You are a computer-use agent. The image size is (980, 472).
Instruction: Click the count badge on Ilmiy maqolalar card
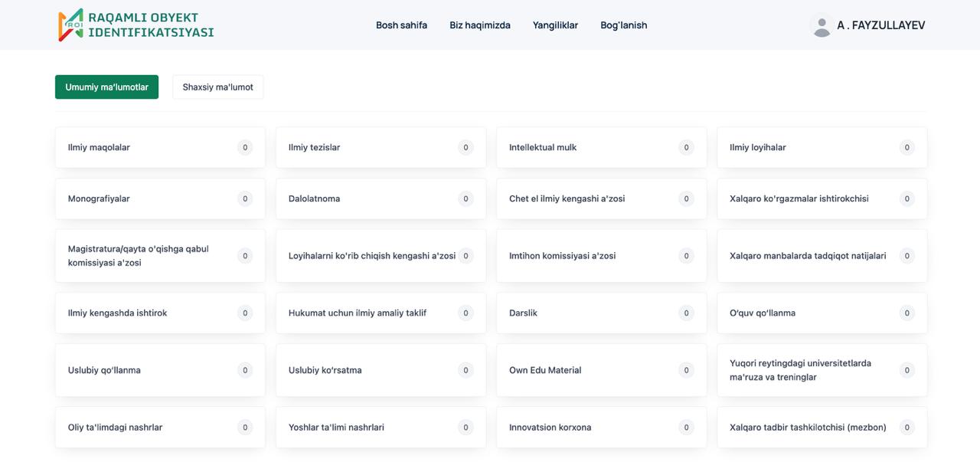(245, 147)
